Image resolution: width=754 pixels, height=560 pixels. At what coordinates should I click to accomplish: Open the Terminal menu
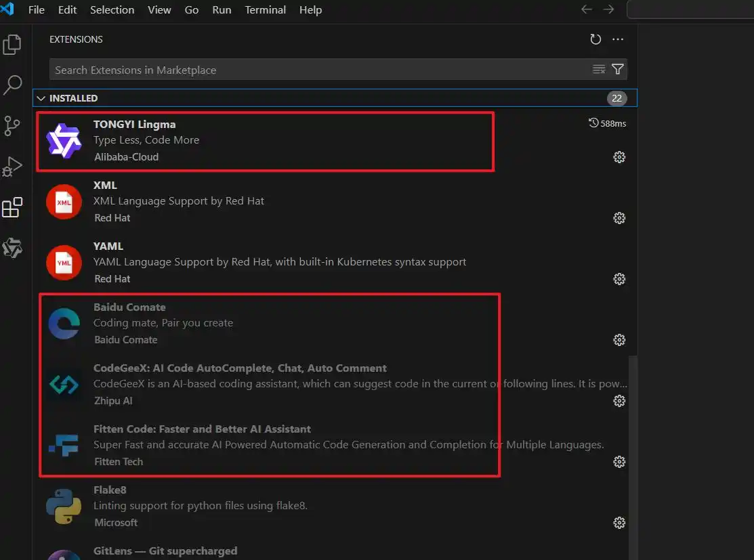point(266,10)
